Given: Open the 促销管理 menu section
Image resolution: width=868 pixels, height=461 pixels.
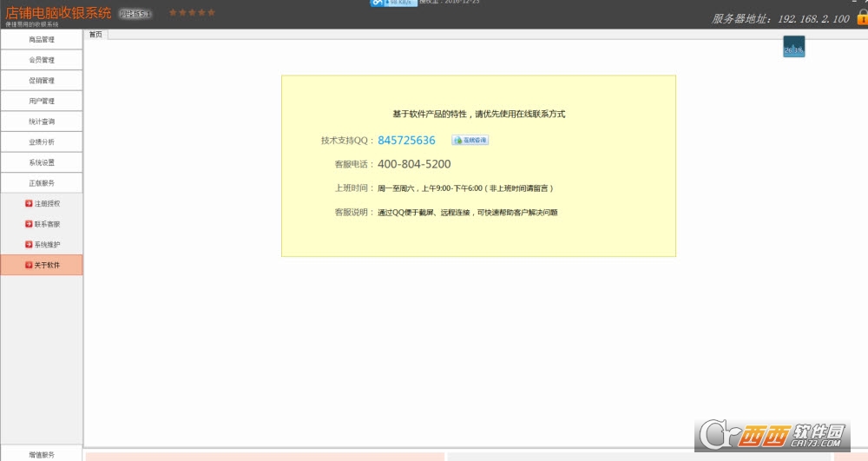Looking at the screenshot, I should point(42,80).
